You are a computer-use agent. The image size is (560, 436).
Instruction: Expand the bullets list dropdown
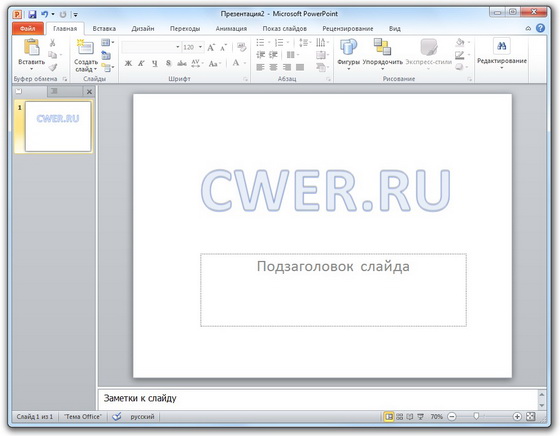tap(269, 43)
